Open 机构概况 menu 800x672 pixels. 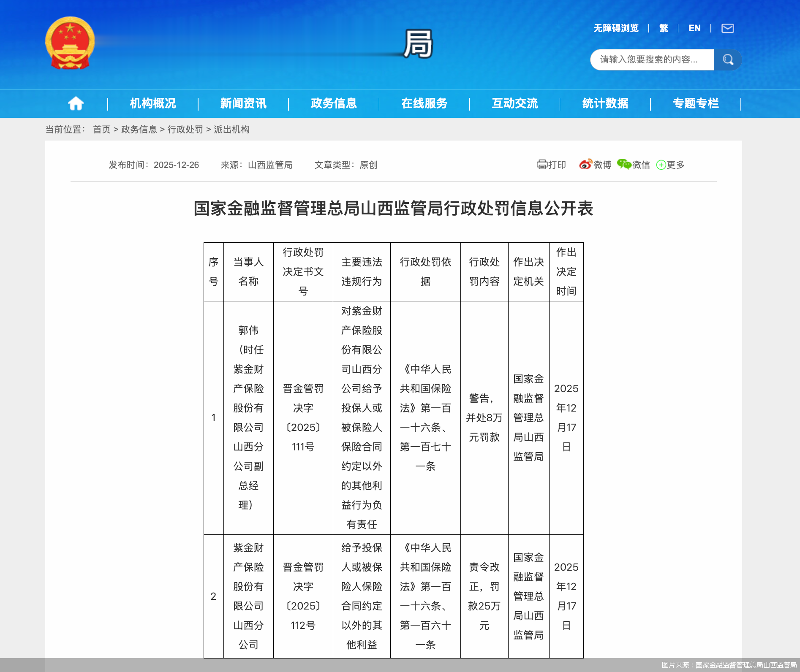click(x=153, y=103)
